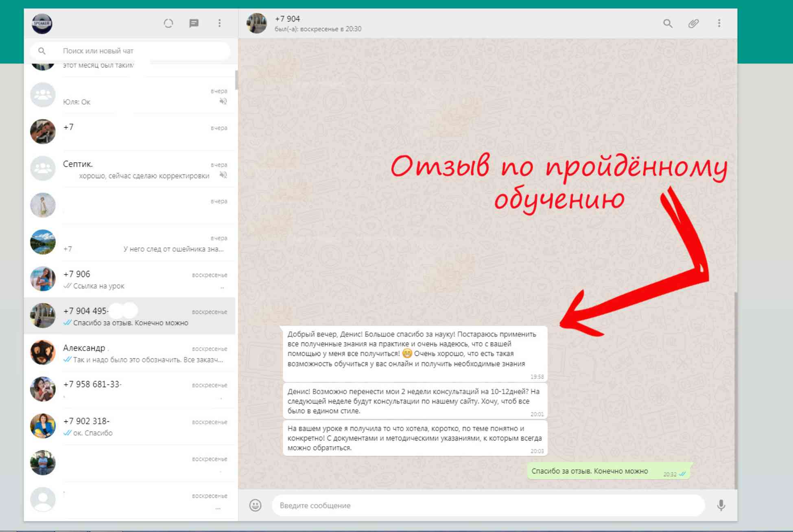This screenshot has width=793, height=532.
Task: Click the last seen status 'был(-а): воскресенье в 20:30'
Action: 318,29
